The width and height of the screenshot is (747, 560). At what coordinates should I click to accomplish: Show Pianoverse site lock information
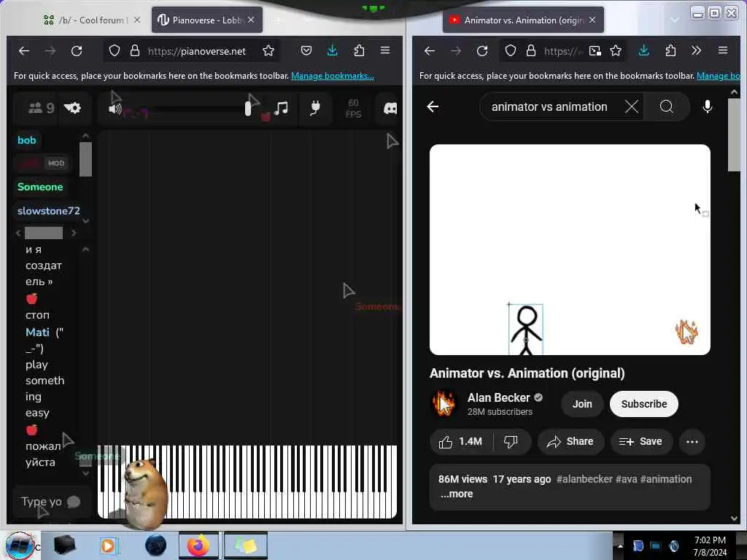pyautogui.click(x=135, y=51)
